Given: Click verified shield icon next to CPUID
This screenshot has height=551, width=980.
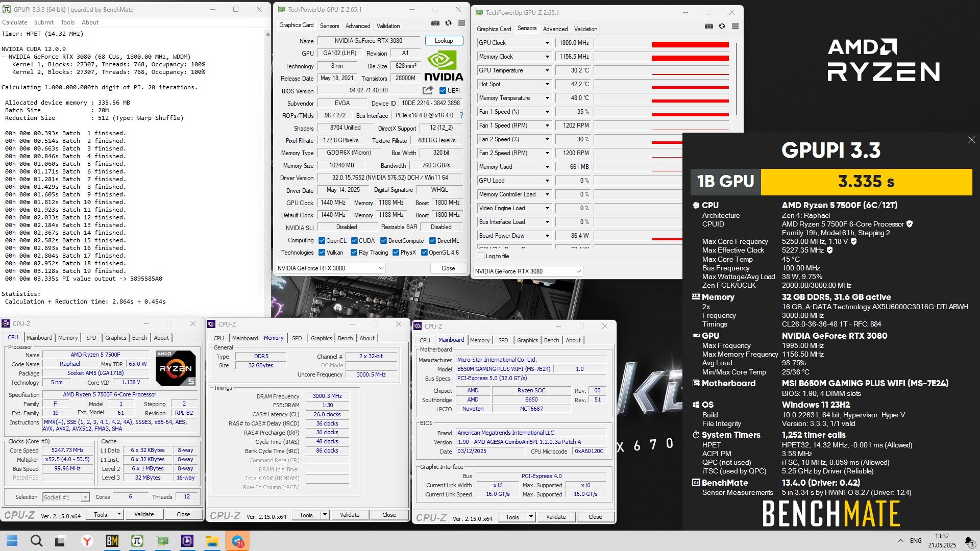Looking at the screenshot, I should (x=910, y=224).
